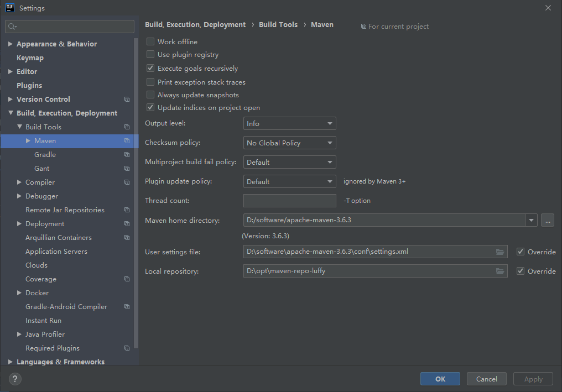Click the search magnifier icon in settings
The height and width of the screenshot is (392, 562).
tap(12, 27)
